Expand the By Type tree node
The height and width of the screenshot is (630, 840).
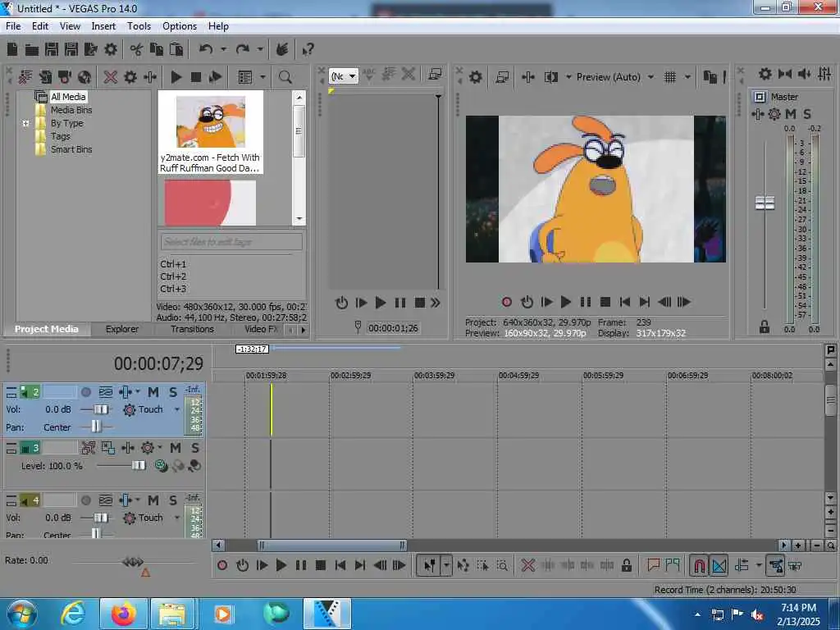tap(25, 123)
